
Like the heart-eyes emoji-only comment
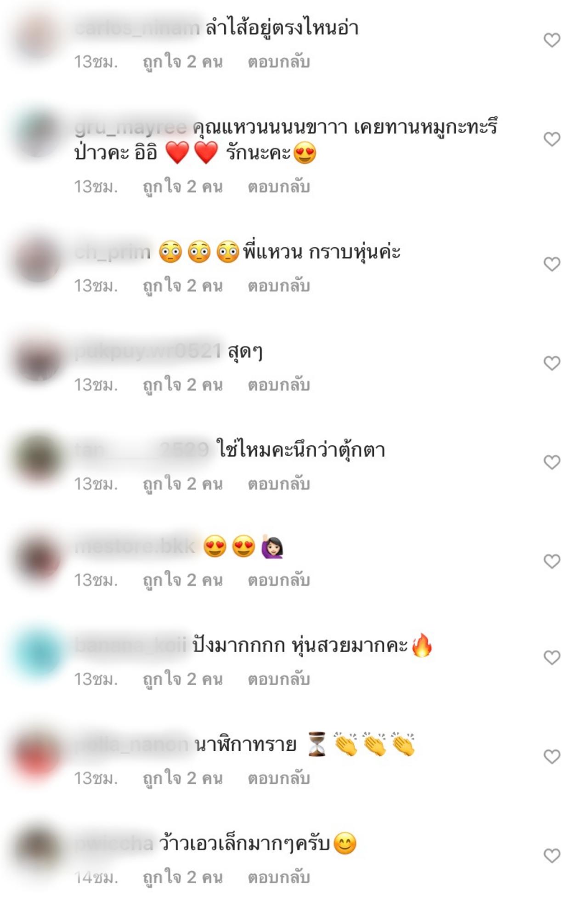[552, 561]
